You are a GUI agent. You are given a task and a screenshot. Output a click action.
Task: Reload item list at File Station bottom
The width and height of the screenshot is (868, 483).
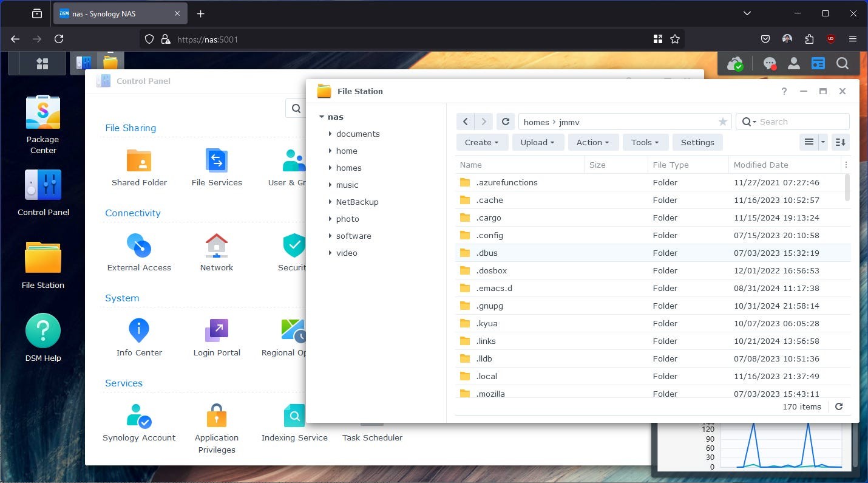tap(839, 407)
